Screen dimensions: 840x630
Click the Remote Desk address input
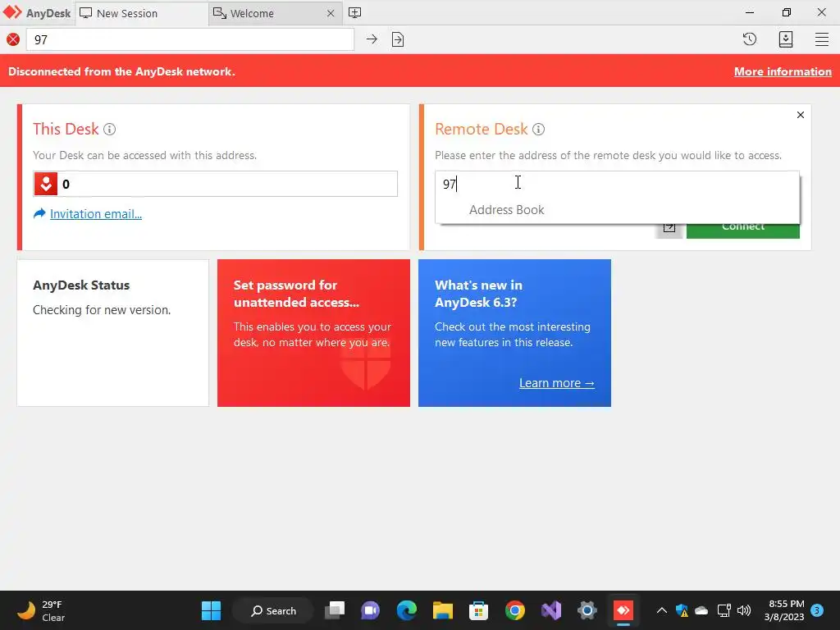click(x=617, y=184)
